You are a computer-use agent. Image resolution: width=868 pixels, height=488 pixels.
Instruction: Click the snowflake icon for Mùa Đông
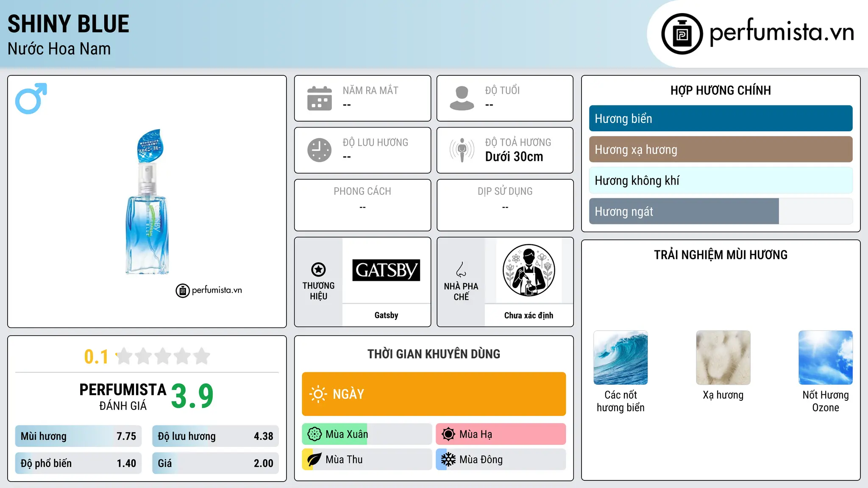(448, 460)
